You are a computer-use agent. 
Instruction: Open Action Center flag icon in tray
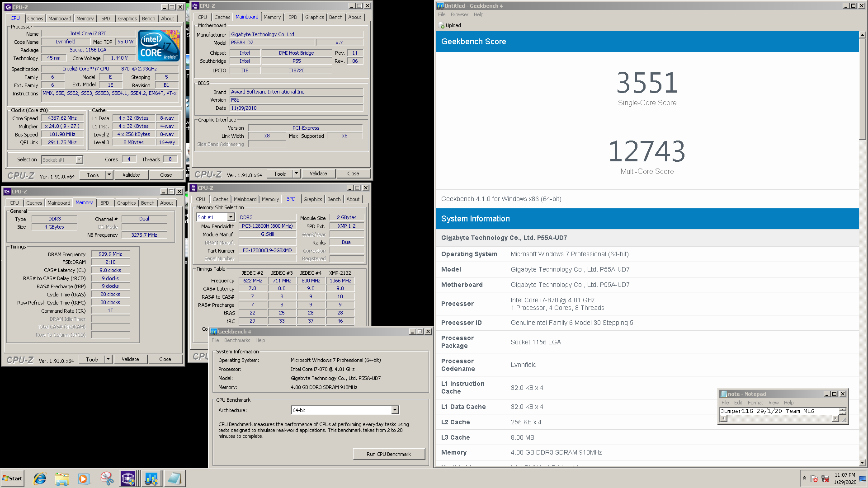[x=814, y=479]
